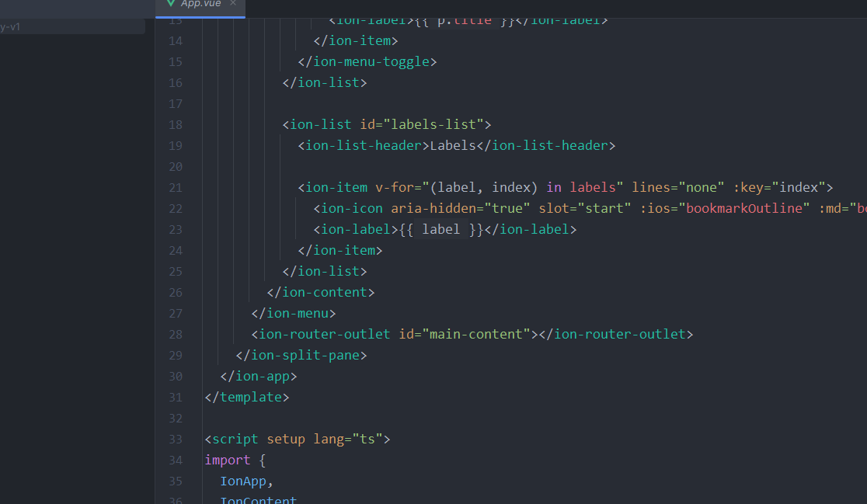The image size is (867, 504).
Task: Click line number 21 in gutter
Action: click(176, 188)
